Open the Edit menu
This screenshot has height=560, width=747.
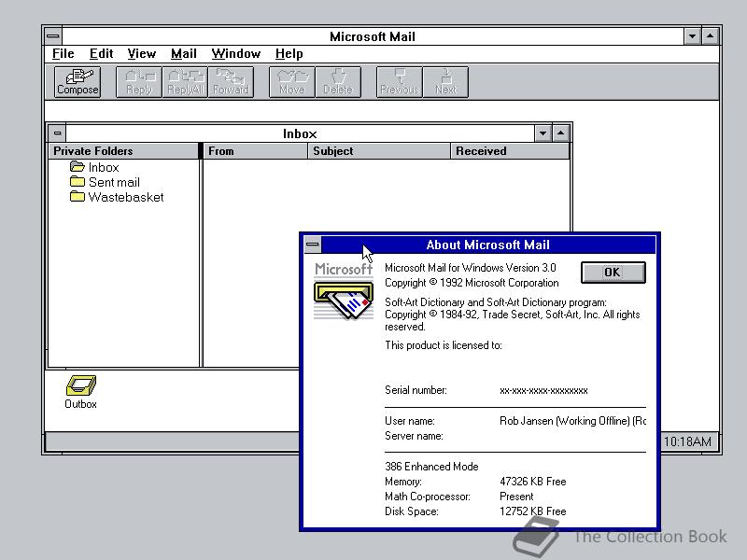(101, 54)
